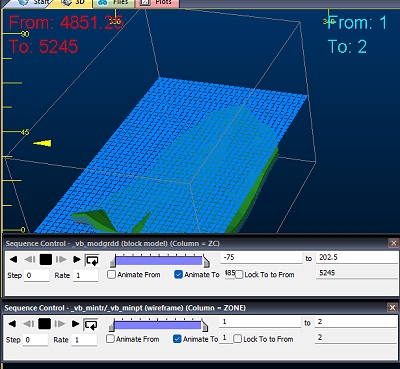Click the block model ZC range slider
This screenshot has width=400, height=369.
[x=160, y=261]
